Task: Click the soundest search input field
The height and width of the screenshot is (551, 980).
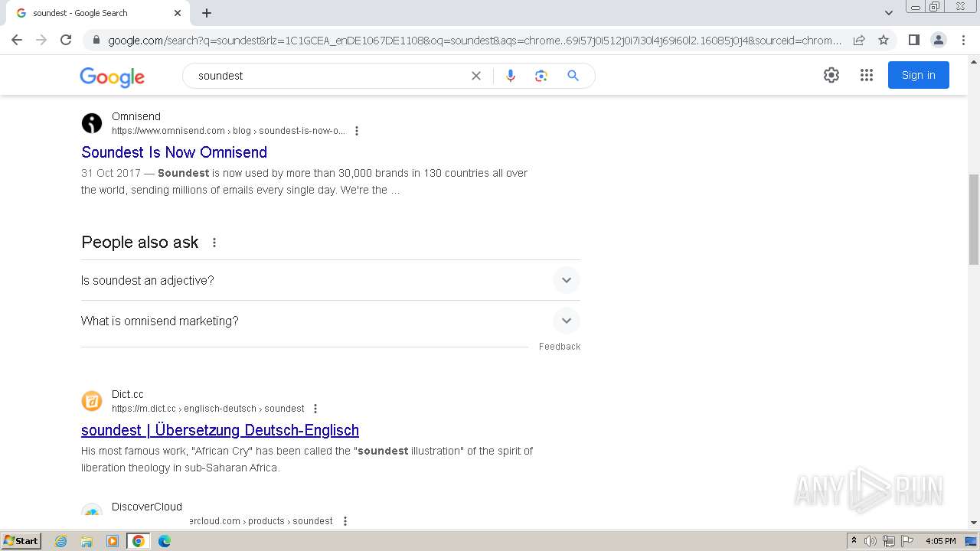Action: pos(329,76)
